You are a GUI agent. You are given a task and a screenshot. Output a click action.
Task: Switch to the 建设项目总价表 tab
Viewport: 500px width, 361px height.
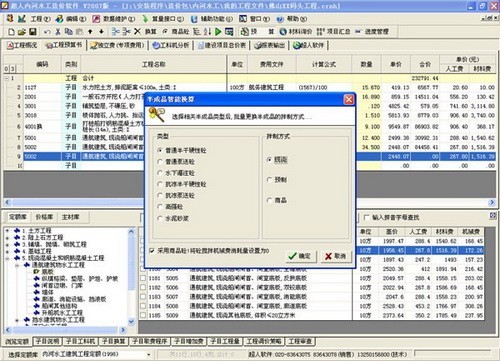222,45
